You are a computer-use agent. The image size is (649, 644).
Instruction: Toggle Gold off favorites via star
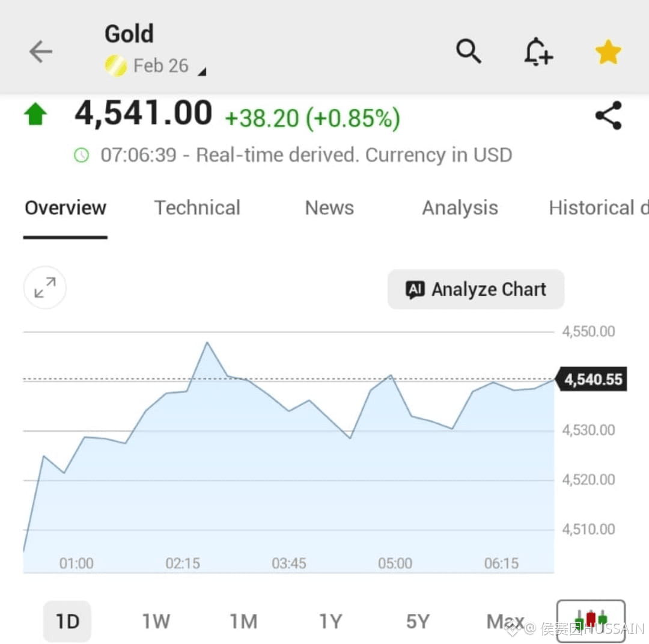point(608,52)
